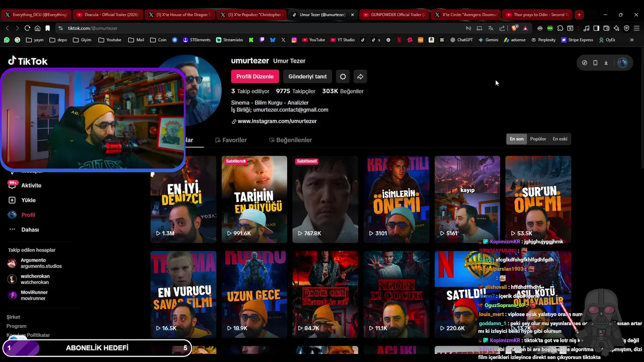The image size is (644, 362).
Task: Open the UZUN GECE video thumbnail
Action: tap(255, 295)
